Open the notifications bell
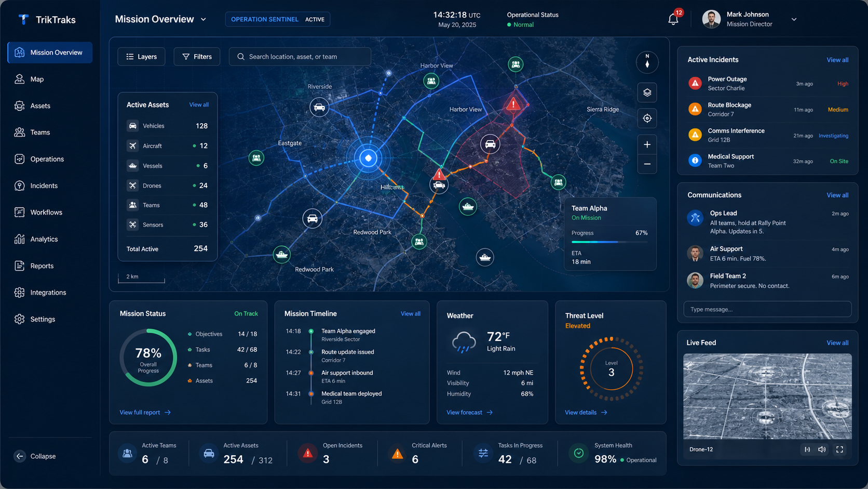 coord(673,19)
